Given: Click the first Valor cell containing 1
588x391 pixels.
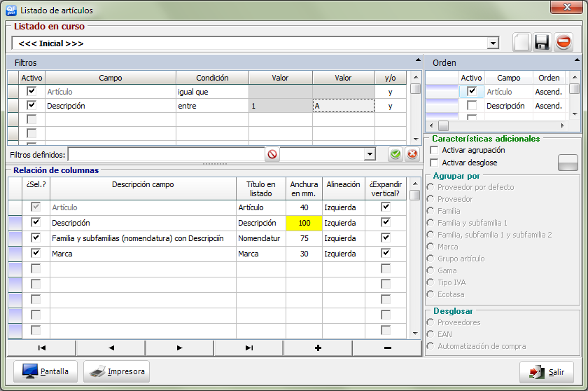Looking at the screenshot, I should coord(281,106).
